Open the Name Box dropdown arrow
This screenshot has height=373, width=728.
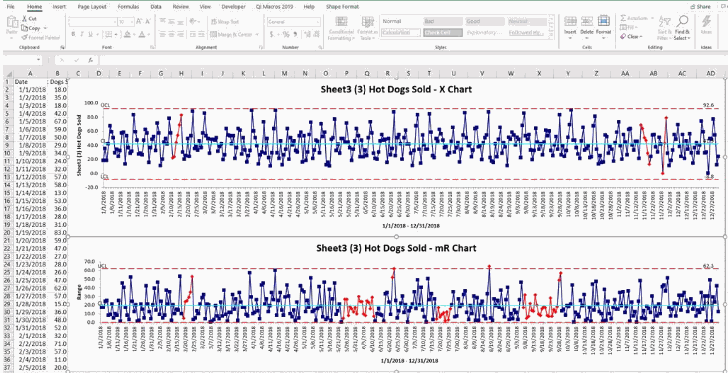[x=39, y=60]
